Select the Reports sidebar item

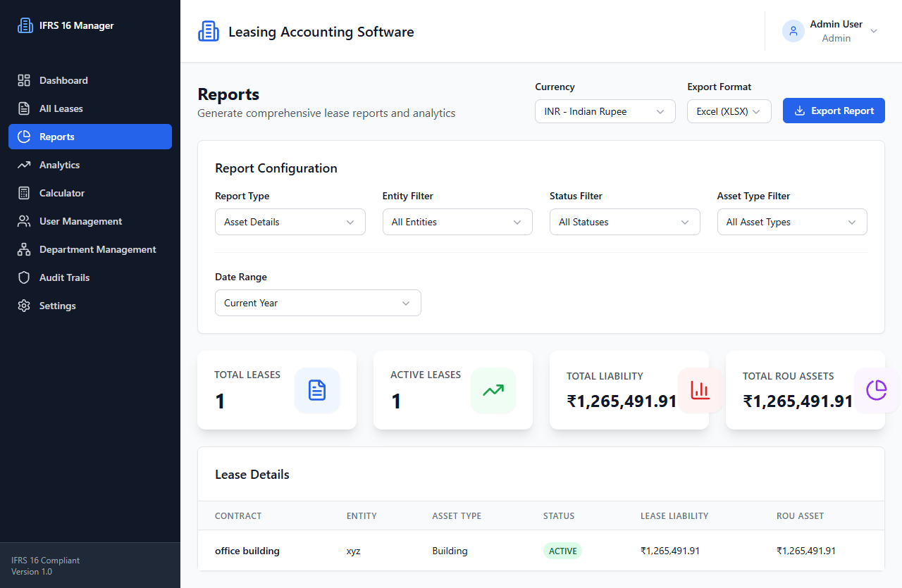coord(90,137)
